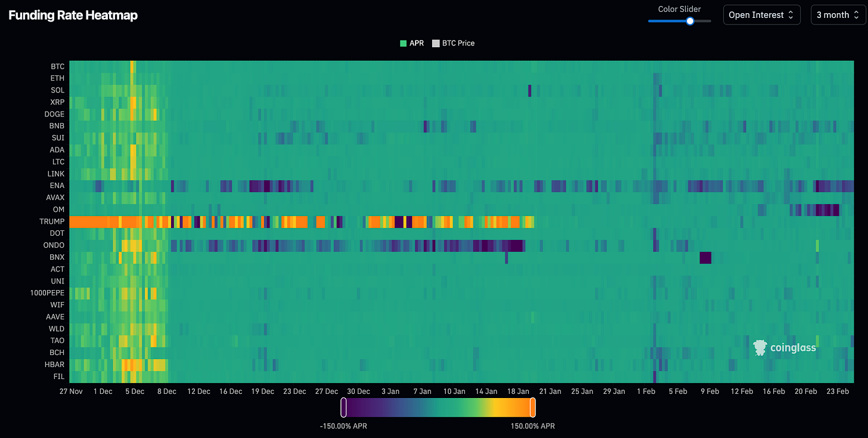Image resolution: width=868 pixels, height=438 pixels.
Task: Click the FIL row label
Action: pos(59,377)
